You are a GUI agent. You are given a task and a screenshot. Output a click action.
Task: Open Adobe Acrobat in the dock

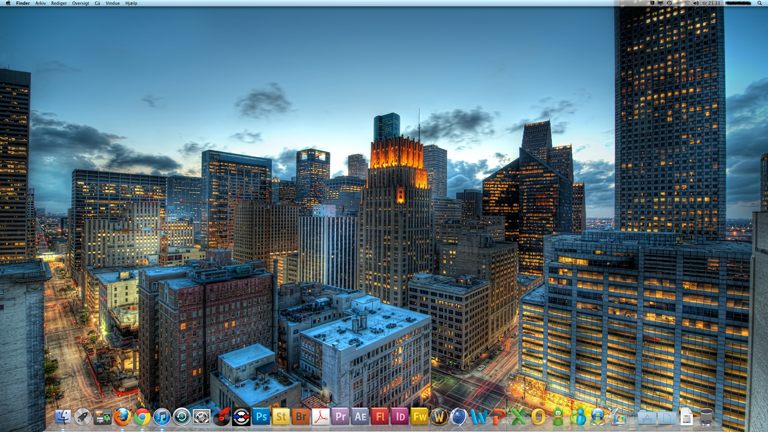pos(320,417)
